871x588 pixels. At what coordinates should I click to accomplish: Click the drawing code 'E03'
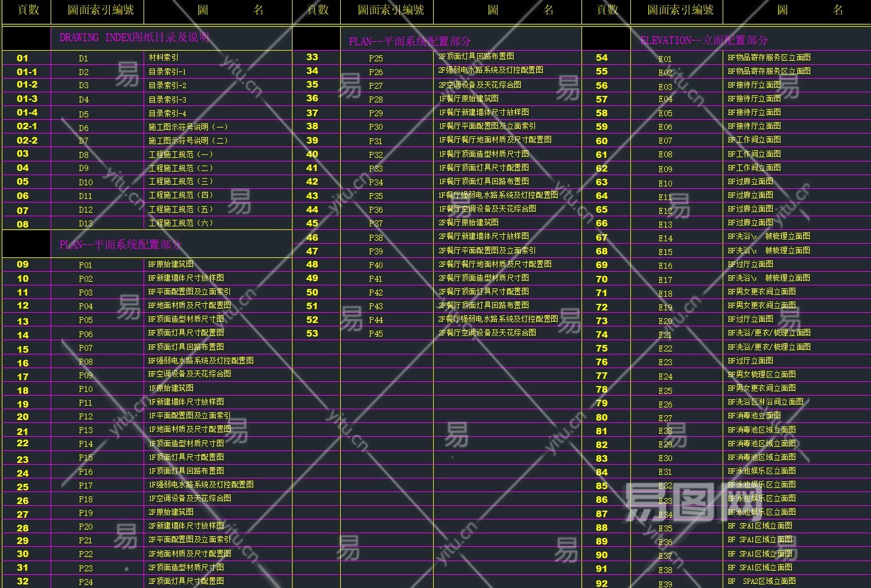pyautogui.click(x=665, y=86)
